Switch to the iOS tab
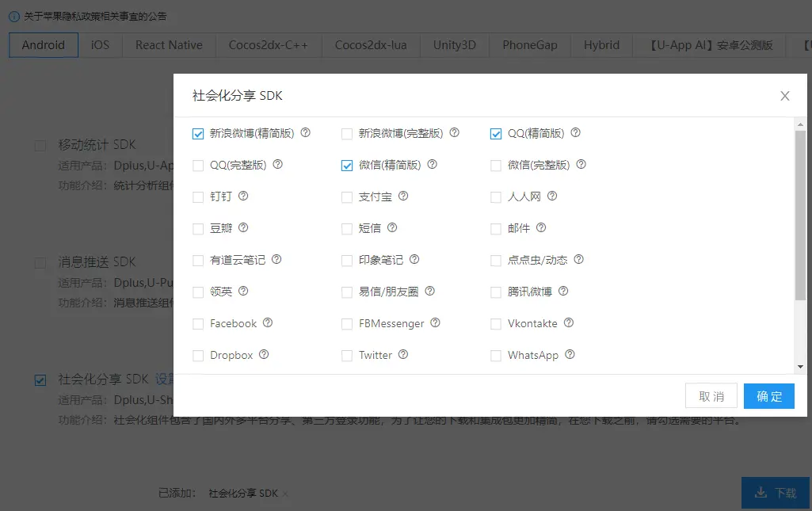 [x=100, y=45]
